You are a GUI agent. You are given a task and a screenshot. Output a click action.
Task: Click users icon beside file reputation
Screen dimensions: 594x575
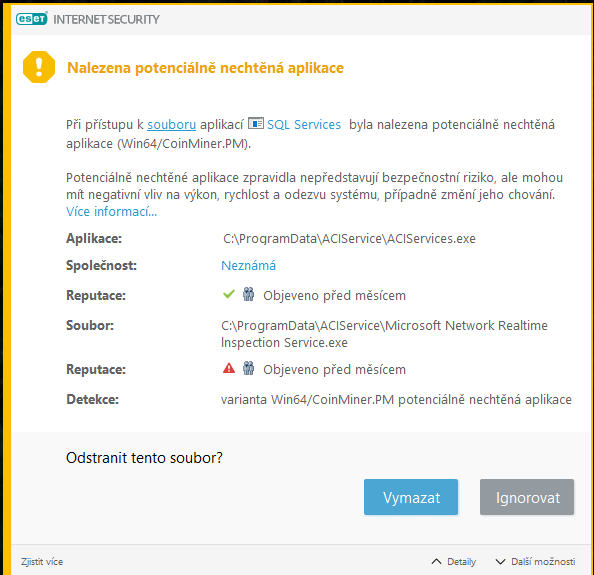249,368
